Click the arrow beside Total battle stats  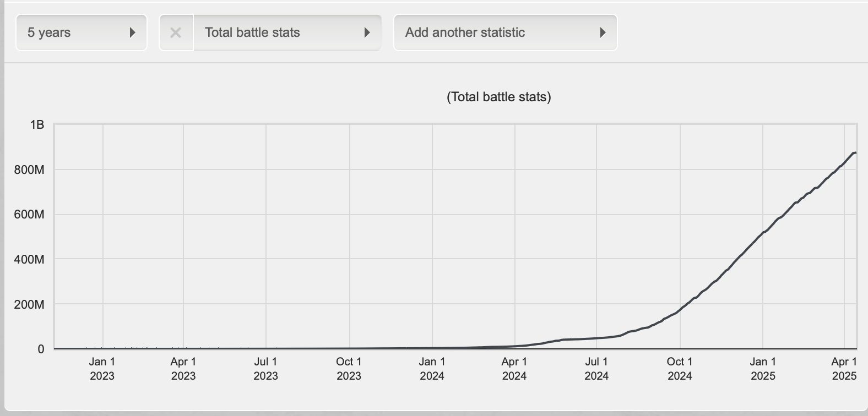tap(367, 33)
